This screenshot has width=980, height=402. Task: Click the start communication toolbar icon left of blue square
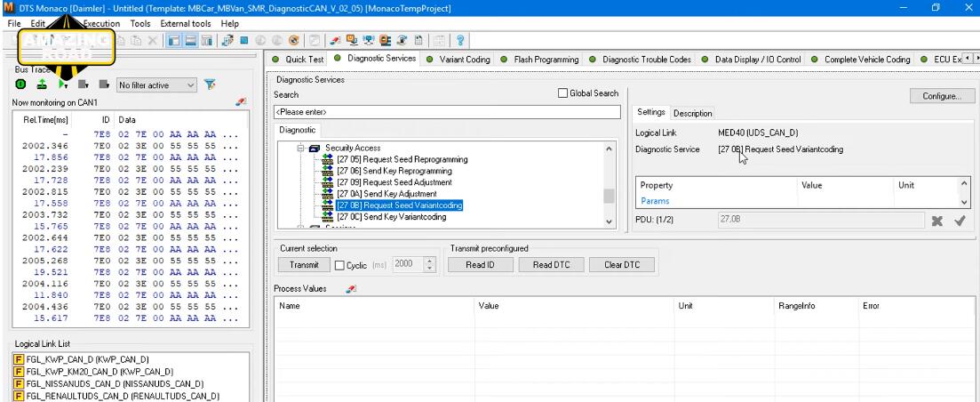pyautogui.click(x=227, y=41)
